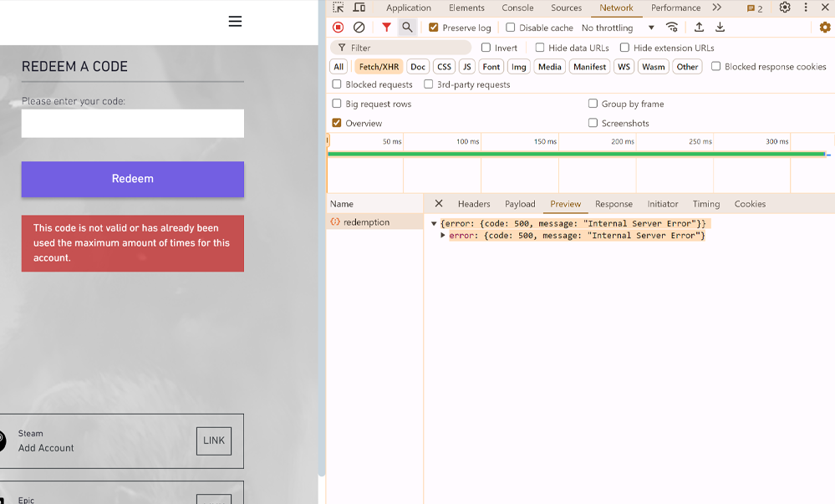Expand the nested error object triangle

click(442, 235)
